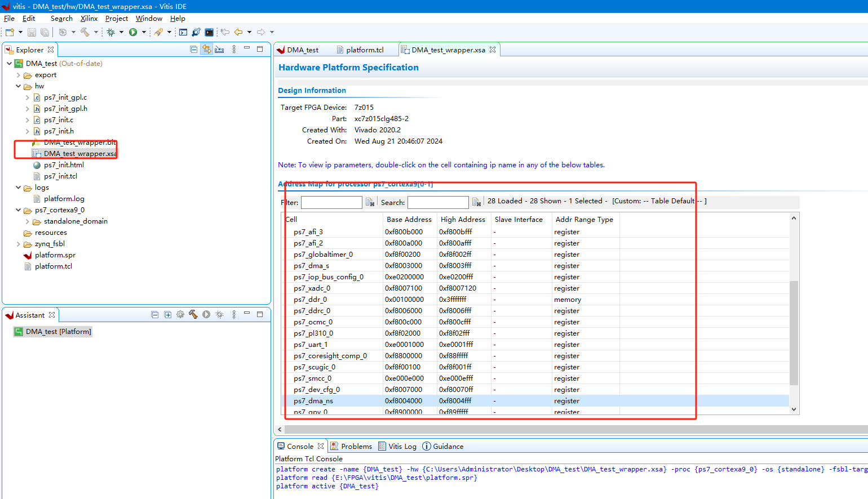Click the yellow Back navigation arrow
This screenshot has height=499, width=868.
pos(238,32)
